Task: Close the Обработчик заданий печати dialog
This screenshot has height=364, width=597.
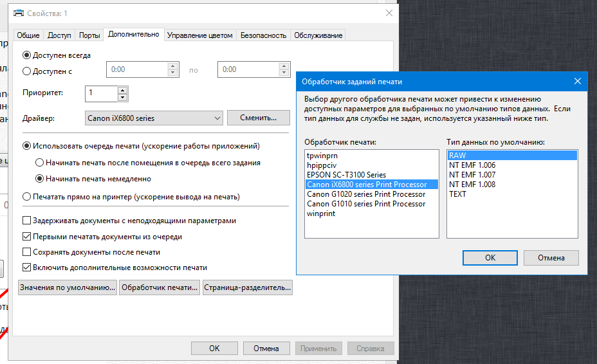Action: click(577, 81)
